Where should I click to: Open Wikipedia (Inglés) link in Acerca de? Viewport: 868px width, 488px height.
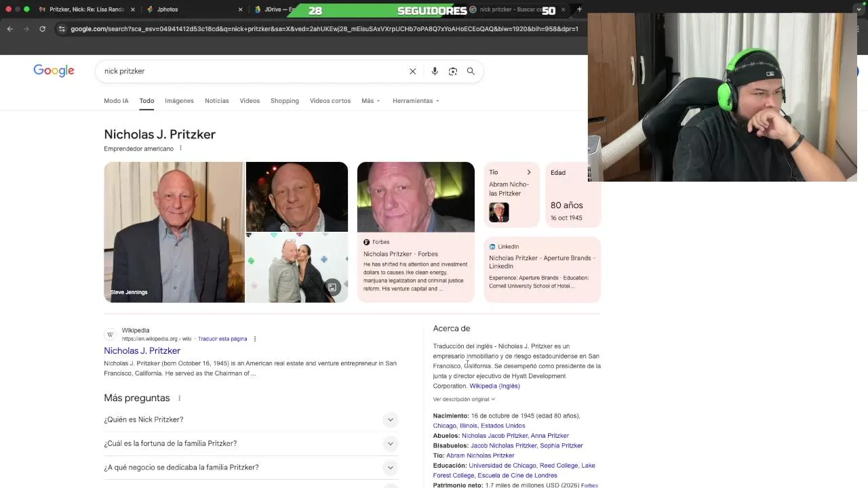click(494, 386)
